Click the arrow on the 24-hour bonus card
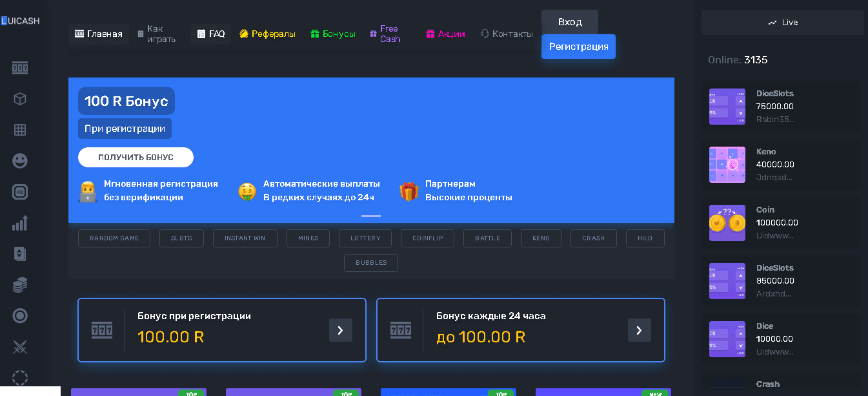Viewport: 868px width, 396px height. pos(639,330)
